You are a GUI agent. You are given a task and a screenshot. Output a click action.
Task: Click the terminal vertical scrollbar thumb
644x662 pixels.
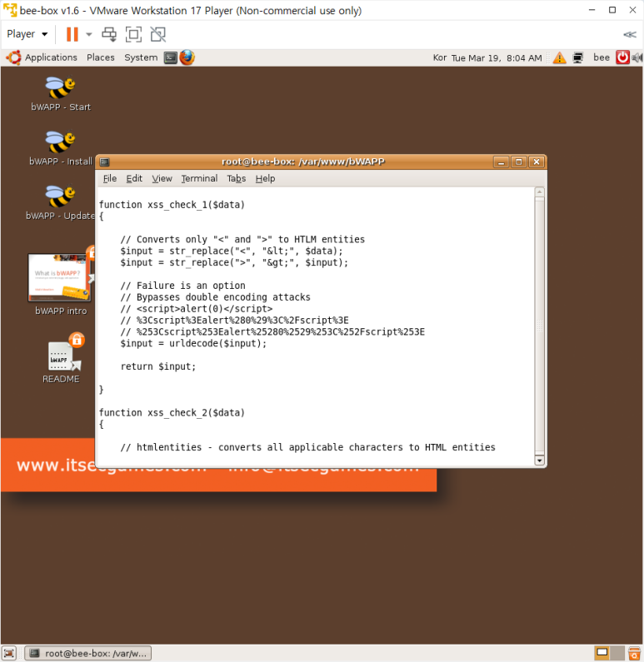coord(539,326)
